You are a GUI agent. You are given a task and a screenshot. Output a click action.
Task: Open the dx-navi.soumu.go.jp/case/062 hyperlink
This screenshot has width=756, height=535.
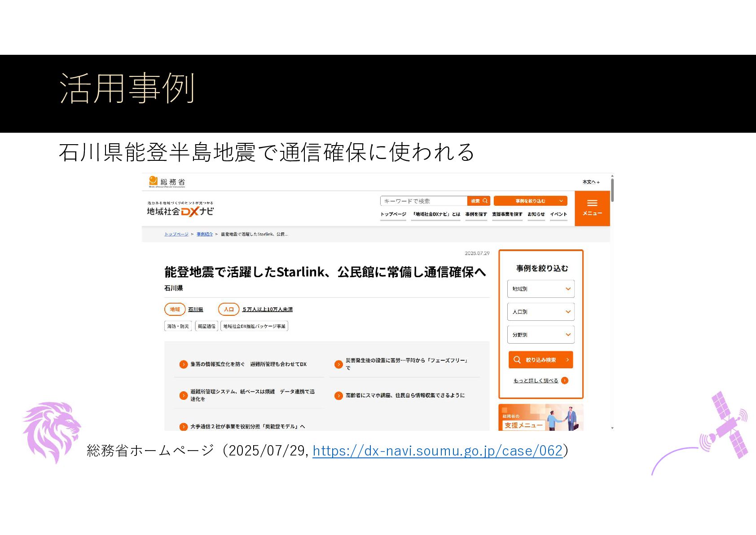tap(438, 451)
